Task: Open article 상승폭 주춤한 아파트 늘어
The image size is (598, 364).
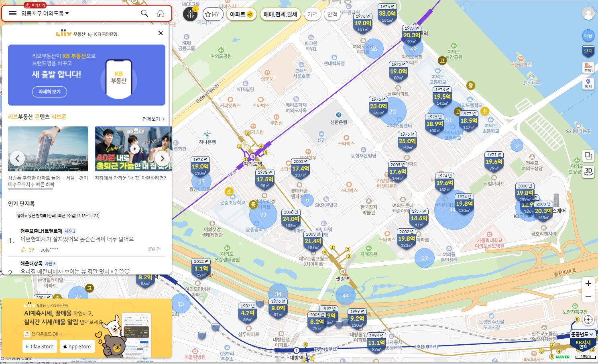Action: [x=48, y=181]
